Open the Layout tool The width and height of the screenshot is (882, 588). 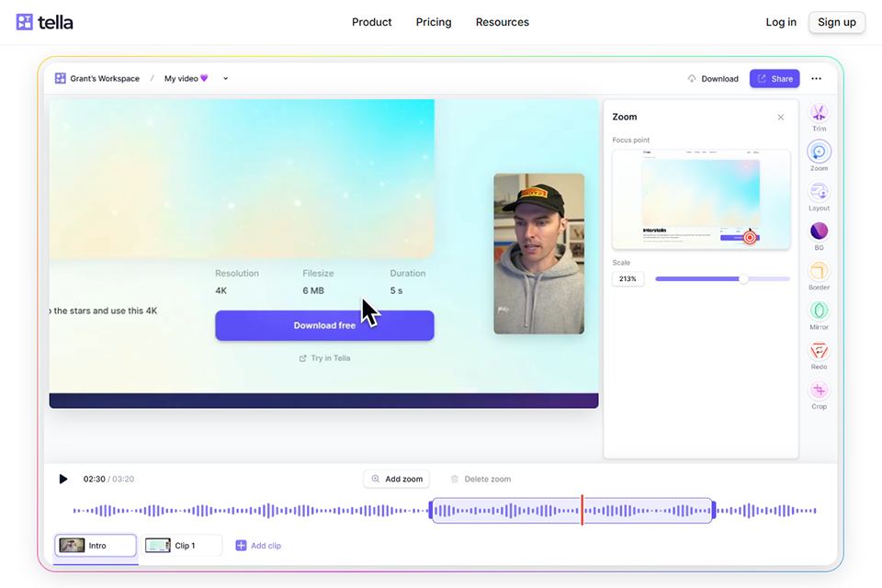coord(819,192)
